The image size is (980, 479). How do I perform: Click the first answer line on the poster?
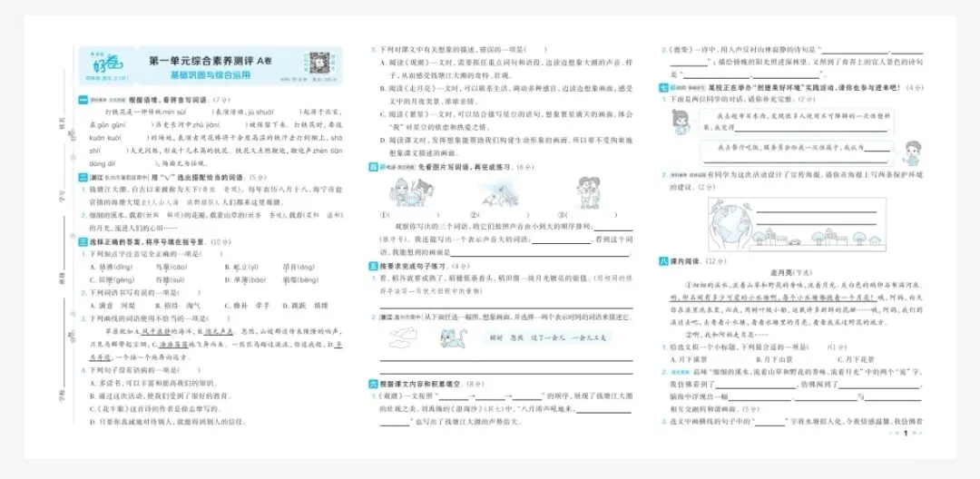817,211
